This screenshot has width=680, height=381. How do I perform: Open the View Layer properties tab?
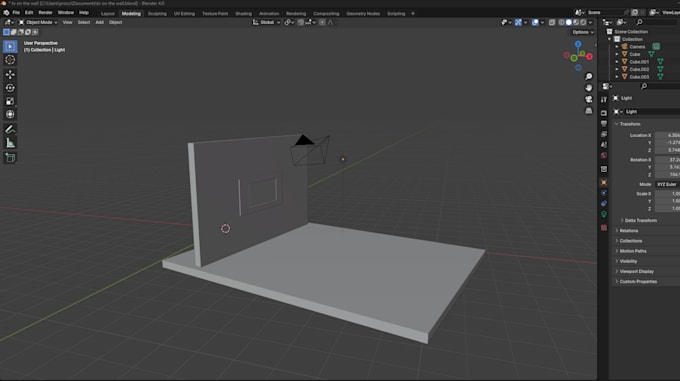tap(604, 134)
